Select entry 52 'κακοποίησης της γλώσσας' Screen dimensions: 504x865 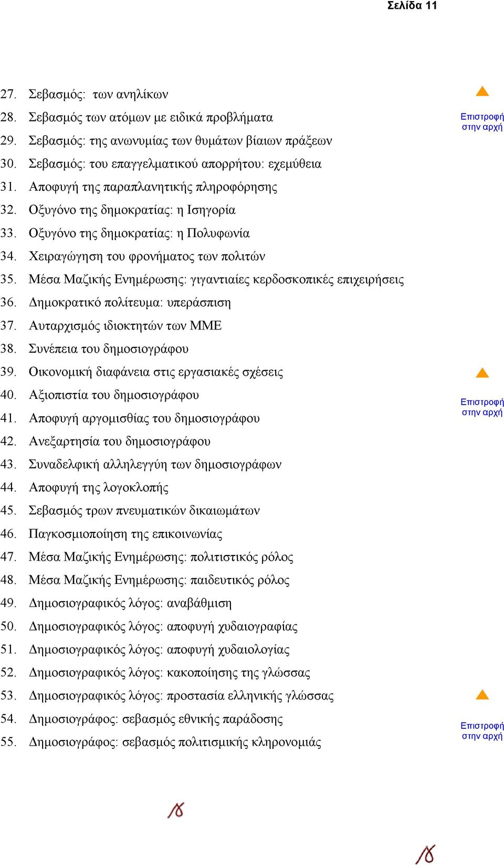(169, 673)
